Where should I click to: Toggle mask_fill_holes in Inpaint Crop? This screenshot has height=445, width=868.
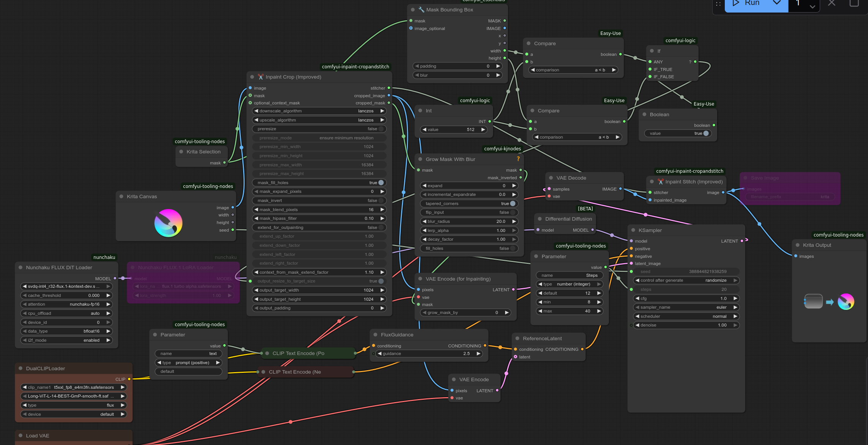pos(381,183)
